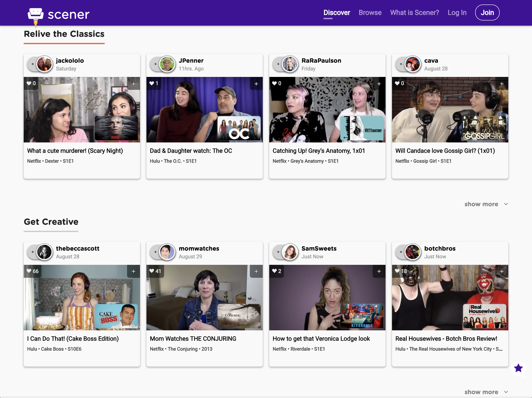Expand show more under Relive the Classics
Image resolution: width=532 pixels, height=398 pixels.
point(481,204)
